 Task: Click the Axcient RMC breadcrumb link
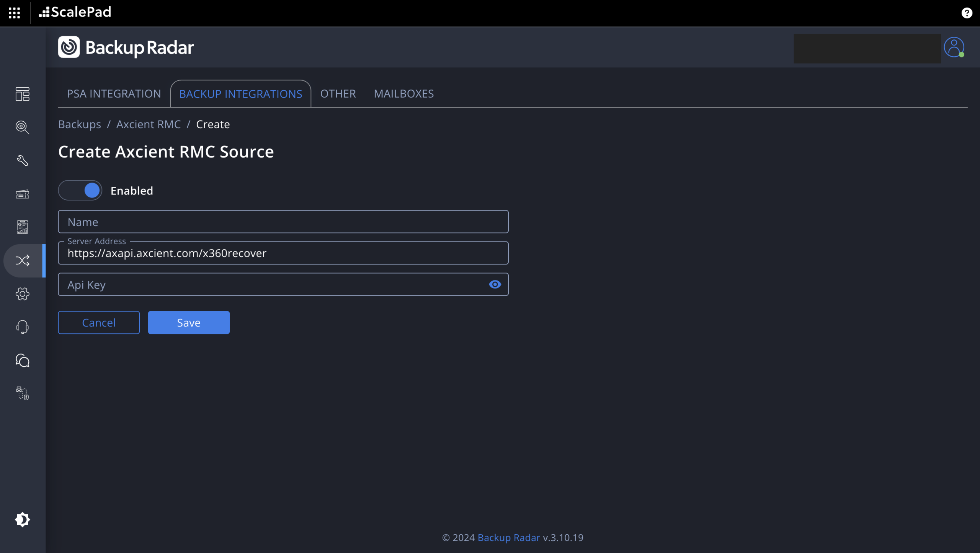(x=149, y=124)
